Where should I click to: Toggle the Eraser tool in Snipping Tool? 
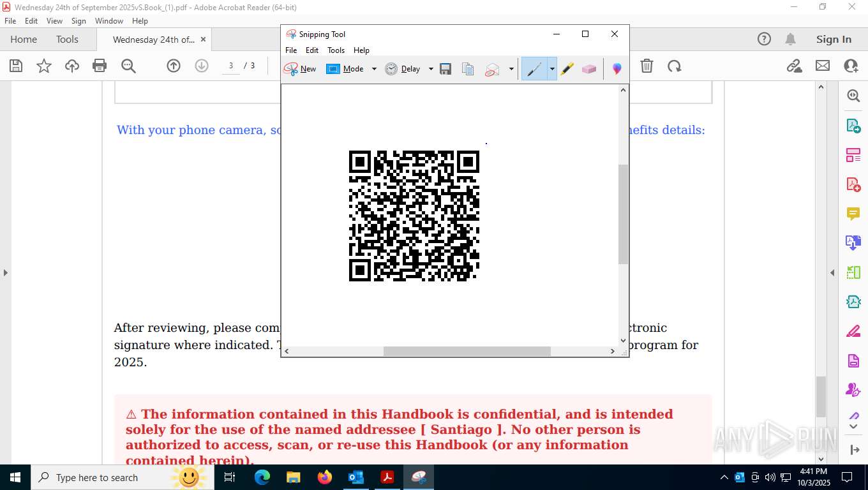coord(588,69)
